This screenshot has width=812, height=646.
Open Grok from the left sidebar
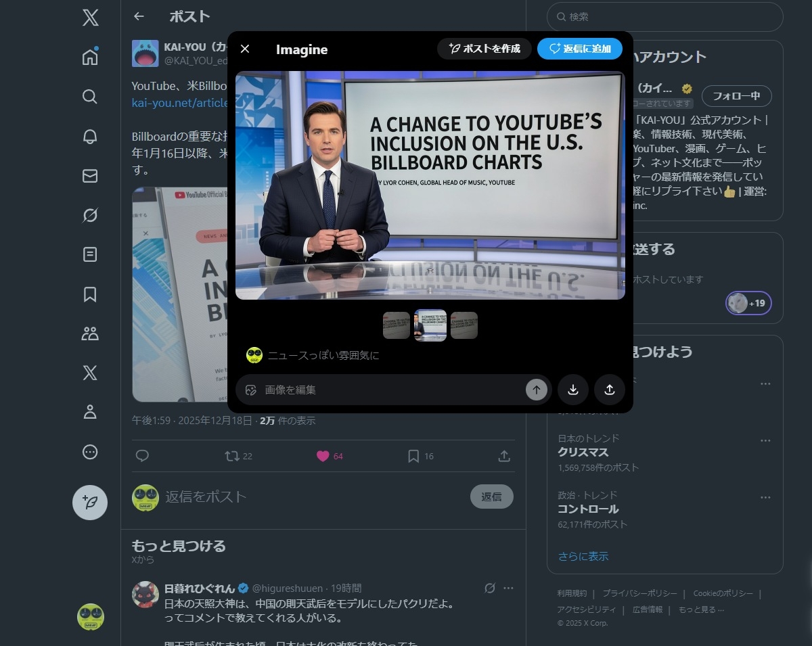coord(89,214)
